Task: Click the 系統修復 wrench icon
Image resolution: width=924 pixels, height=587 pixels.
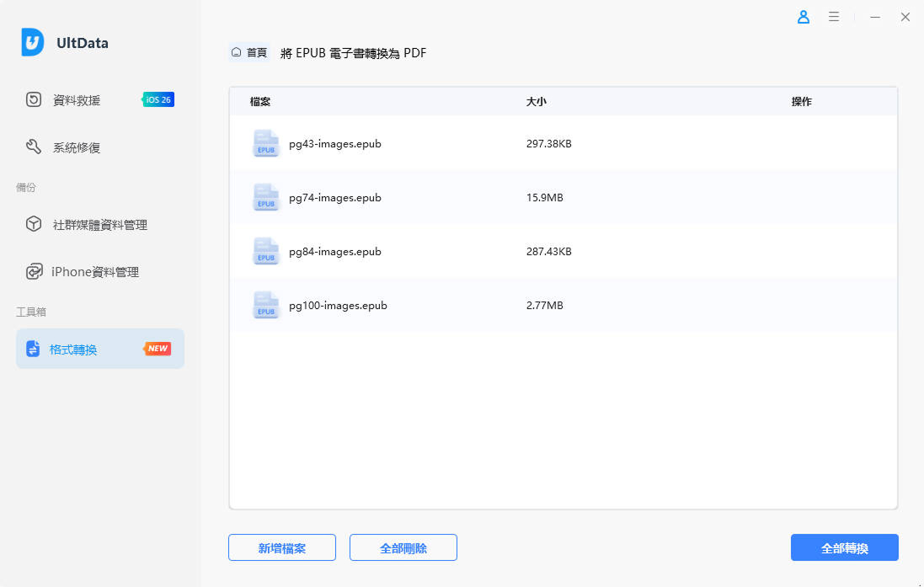Action: (x=34, y=147)
